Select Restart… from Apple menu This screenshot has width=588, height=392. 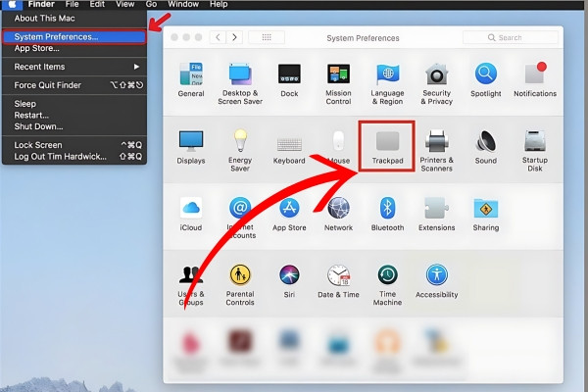click(x=74, y=116)
